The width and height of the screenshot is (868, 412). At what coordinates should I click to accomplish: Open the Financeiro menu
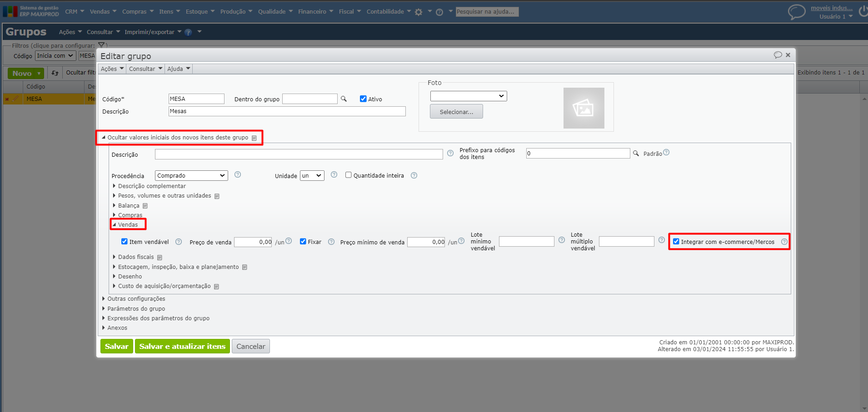[315, 12]
